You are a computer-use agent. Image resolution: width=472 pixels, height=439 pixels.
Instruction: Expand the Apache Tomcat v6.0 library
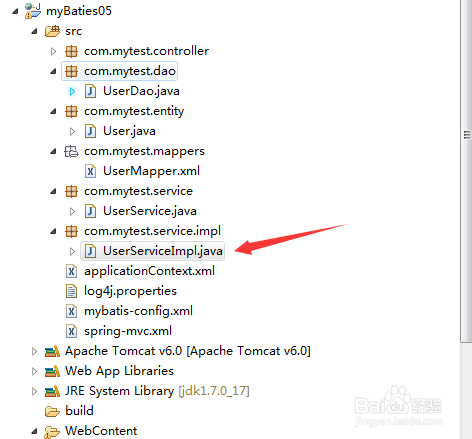(x=34, y=351)
